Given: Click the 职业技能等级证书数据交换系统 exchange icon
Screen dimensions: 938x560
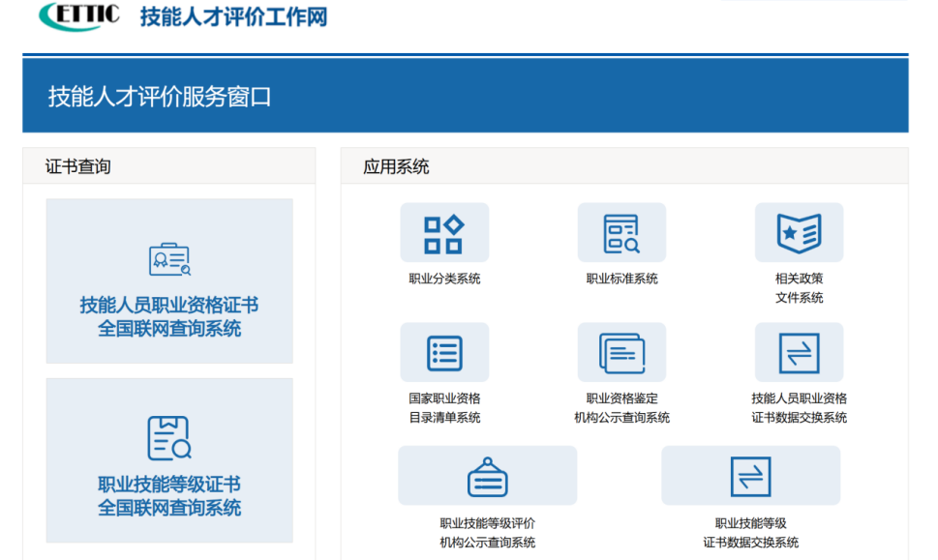Looking at the screenshot, I should (750, 475).
